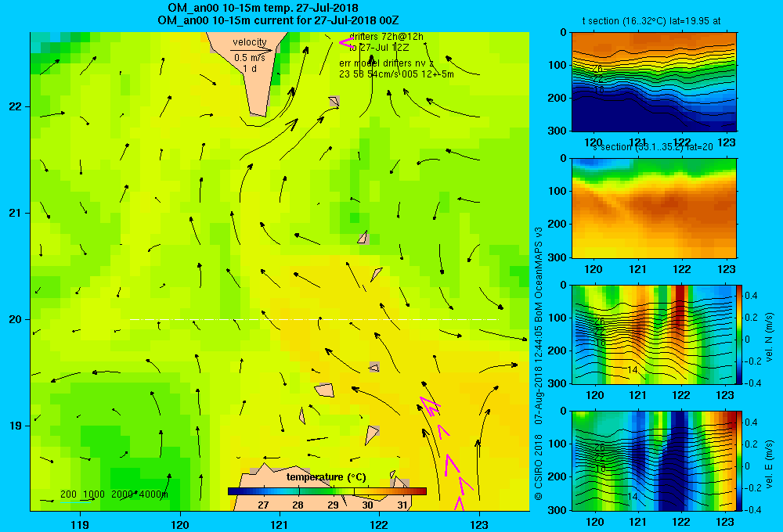Viewport: 783px width, 532px height.
Task: Click the title 'OM_an00 10-15m temp. 27-Jul-2018'
Action: pyautogui.click(x=262, y=8)
